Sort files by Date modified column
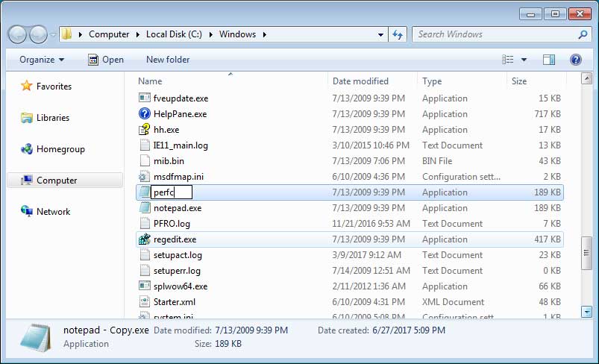The height and width of the screenshot is (364, 599). click(x=360, y=81)
